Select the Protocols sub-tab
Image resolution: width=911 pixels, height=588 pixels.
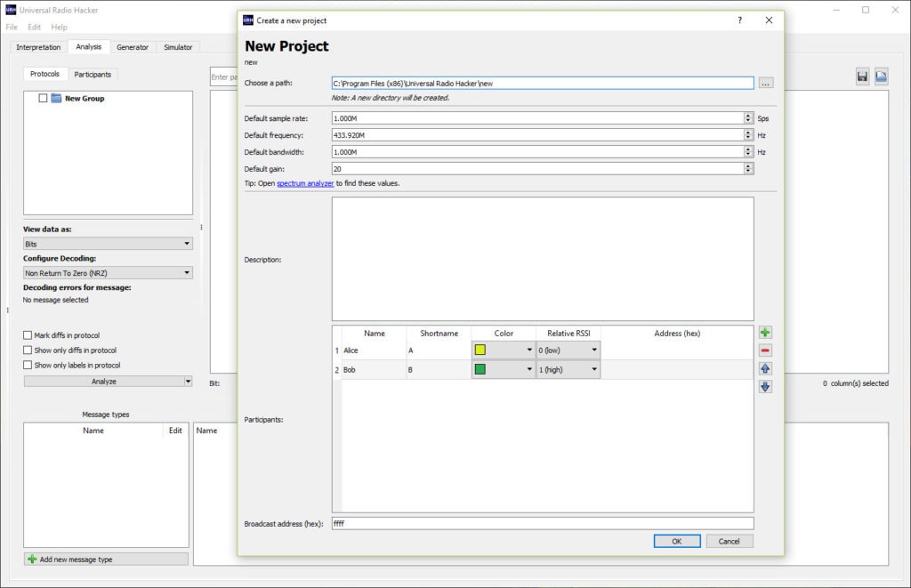coord(44,74)
